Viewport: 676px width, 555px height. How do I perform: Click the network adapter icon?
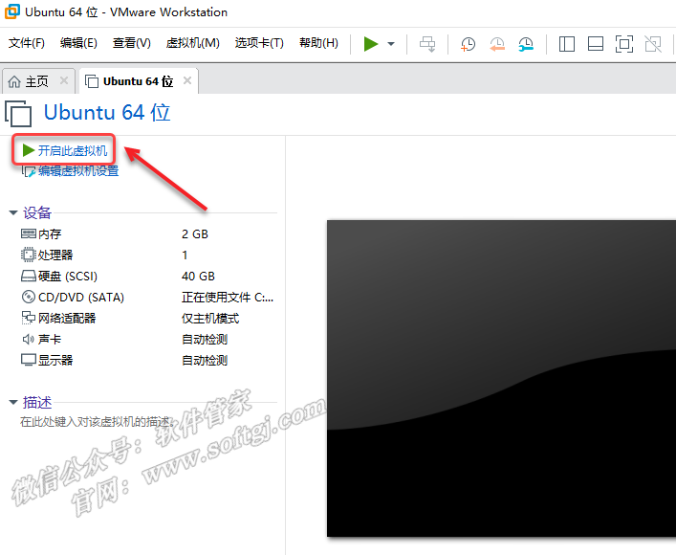point(28,318)
